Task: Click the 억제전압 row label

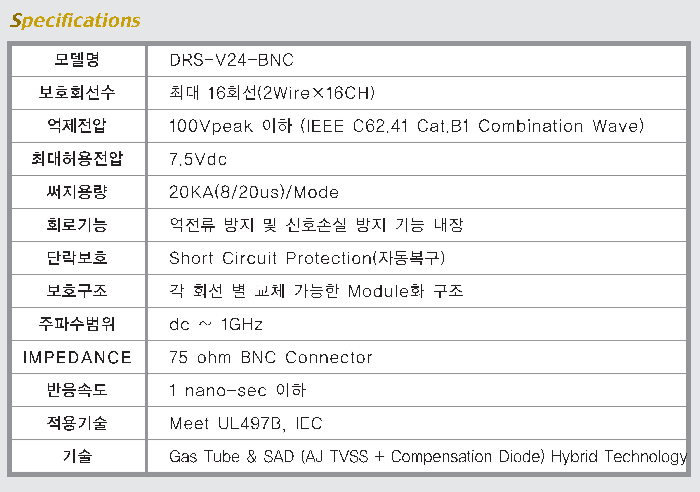Action: tap(77, 126)
